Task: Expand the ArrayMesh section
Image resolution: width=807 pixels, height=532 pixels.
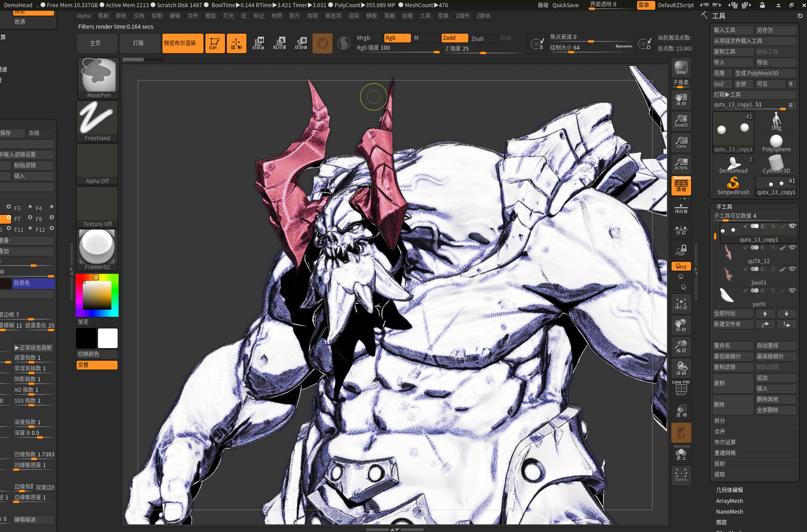Action: click(x=729, y=501)
